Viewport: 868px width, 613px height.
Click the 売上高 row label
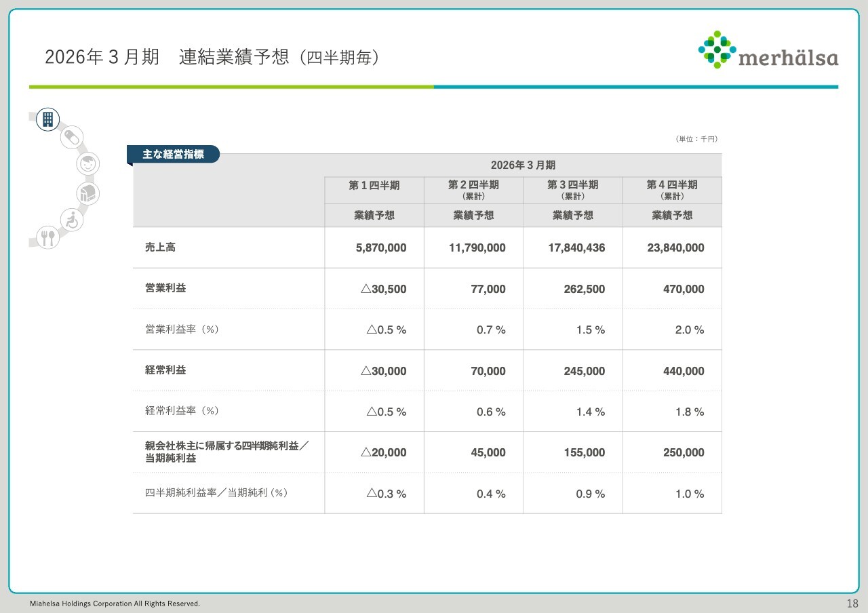(x=160, y=248)
